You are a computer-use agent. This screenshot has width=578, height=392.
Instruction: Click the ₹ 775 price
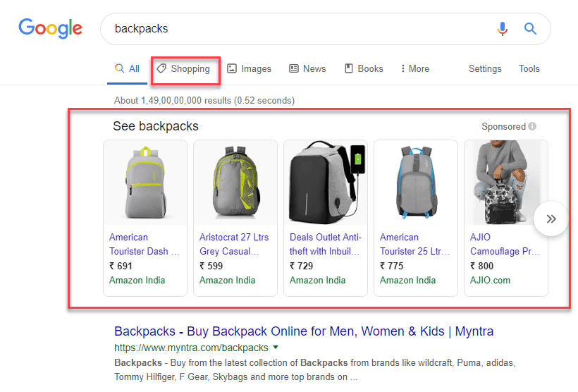[x=391, y=266]
